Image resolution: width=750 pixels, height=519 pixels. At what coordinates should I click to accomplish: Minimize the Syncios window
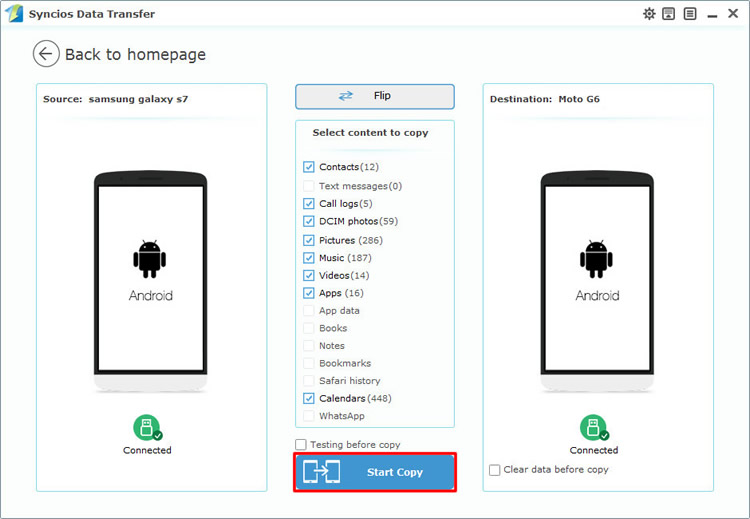(x=712, y=15)
